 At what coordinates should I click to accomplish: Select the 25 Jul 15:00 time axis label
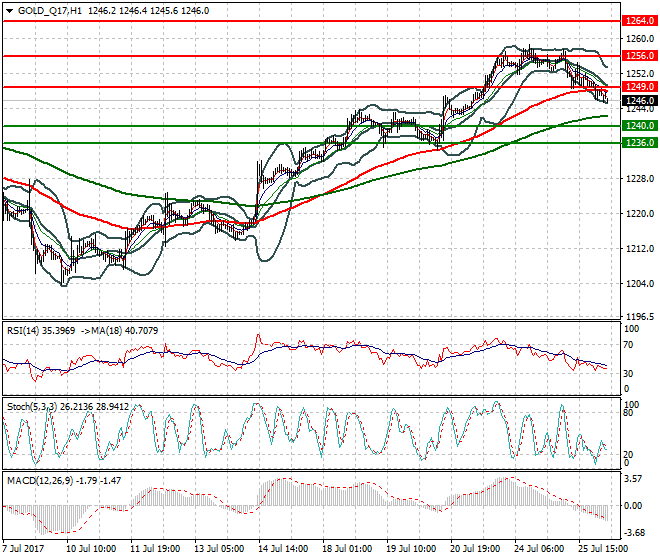603,549
